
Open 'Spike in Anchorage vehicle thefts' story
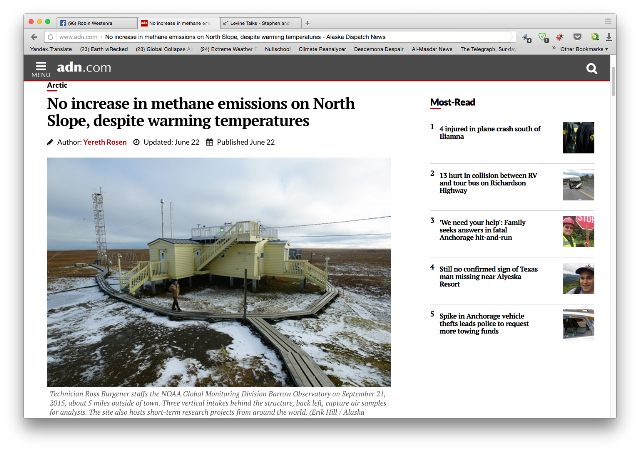click(484, 323)
